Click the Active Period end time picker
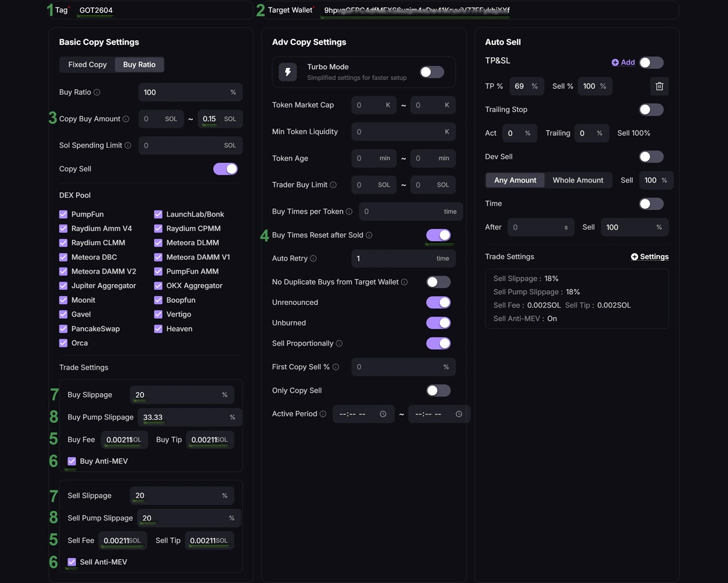 438,414
